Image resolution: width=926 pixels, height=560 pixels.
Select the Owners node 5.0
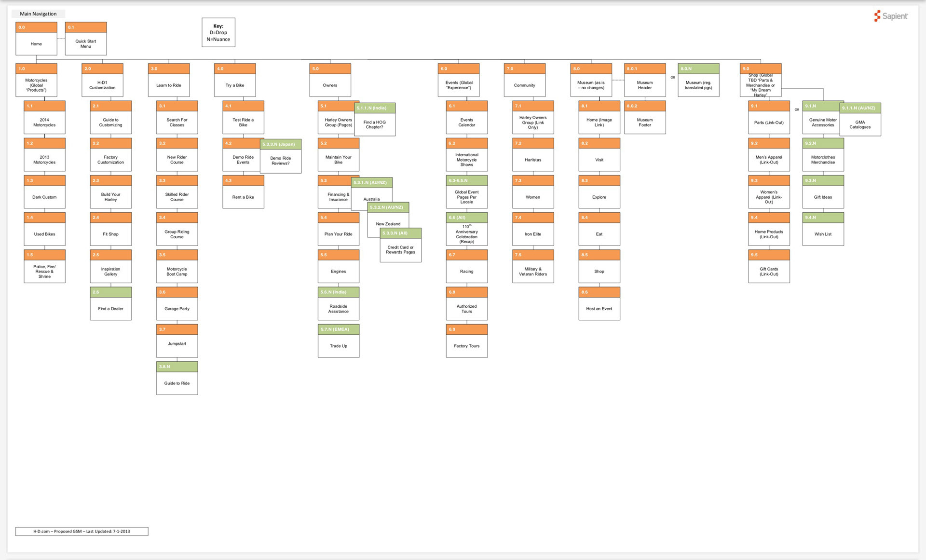(330, 80)
